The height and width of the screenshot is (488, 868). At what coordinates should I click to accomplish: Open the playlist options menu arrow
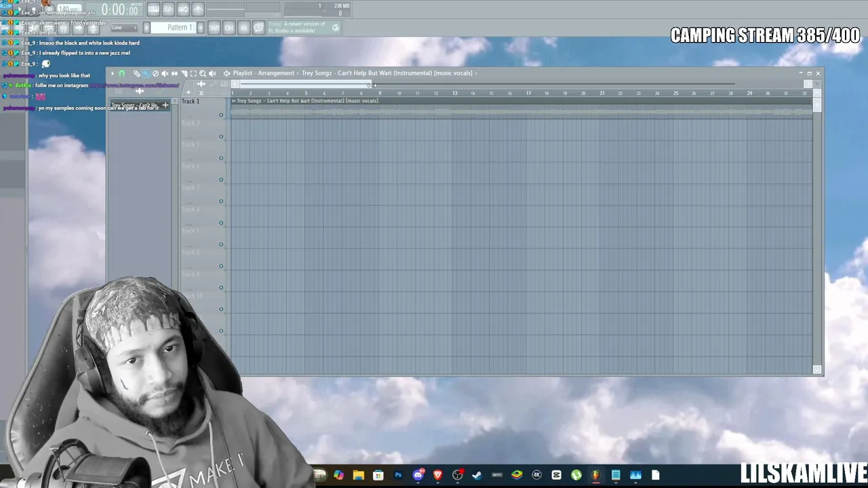point(113,73)
